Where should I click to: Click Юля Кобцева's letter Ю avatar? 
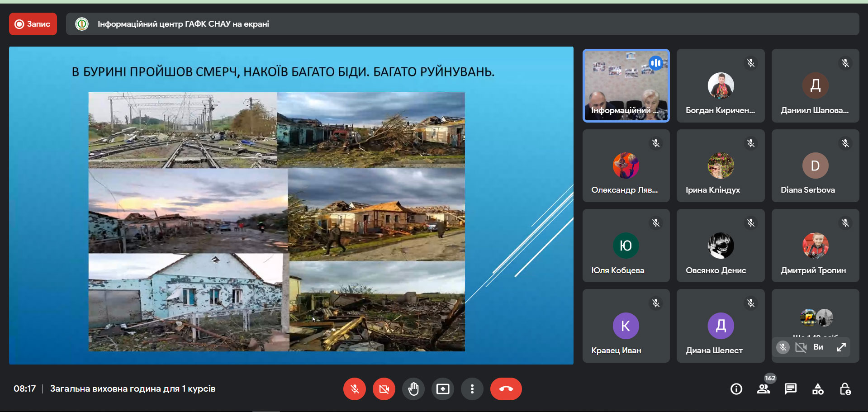pos(626,246)
